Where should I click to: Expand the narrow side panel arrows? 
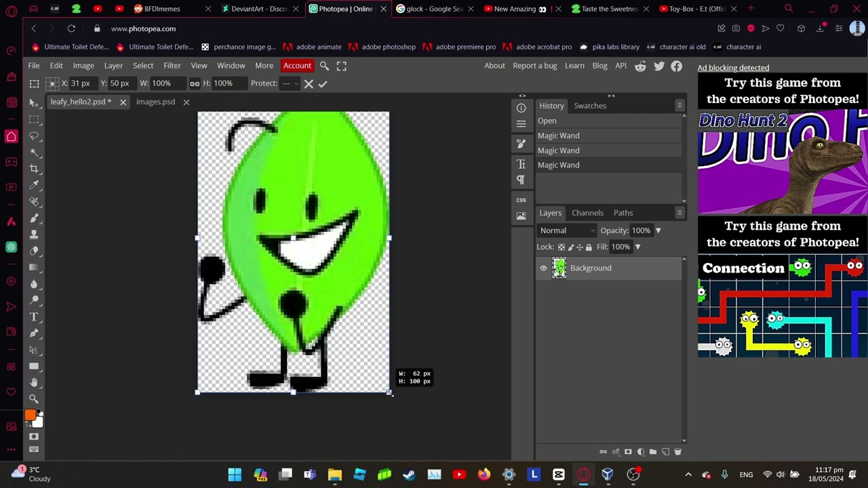(522, 96)
